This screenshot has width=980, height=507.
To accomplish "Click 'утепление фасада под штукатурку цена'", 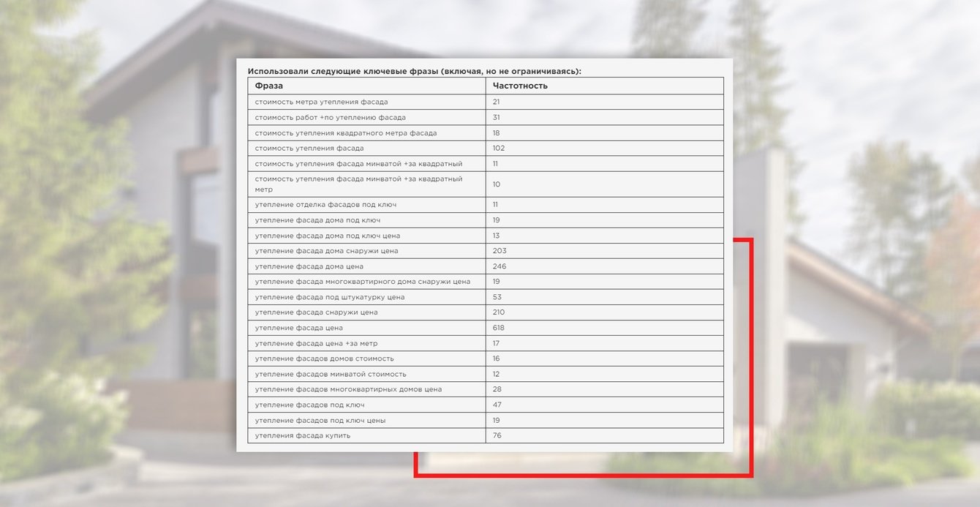I will click(329, 297).
